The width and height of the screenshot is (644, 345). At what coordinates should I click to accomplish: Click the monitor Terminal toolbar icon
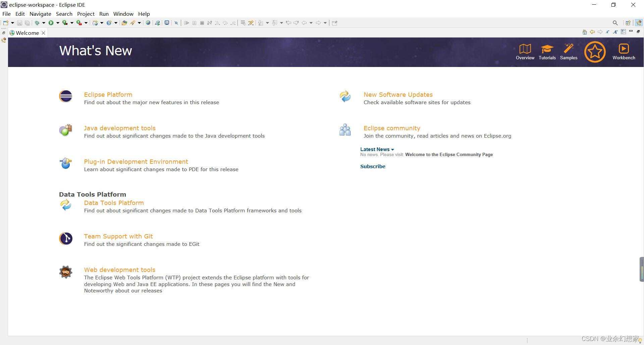pyautogui.click(x=167, y=23)
